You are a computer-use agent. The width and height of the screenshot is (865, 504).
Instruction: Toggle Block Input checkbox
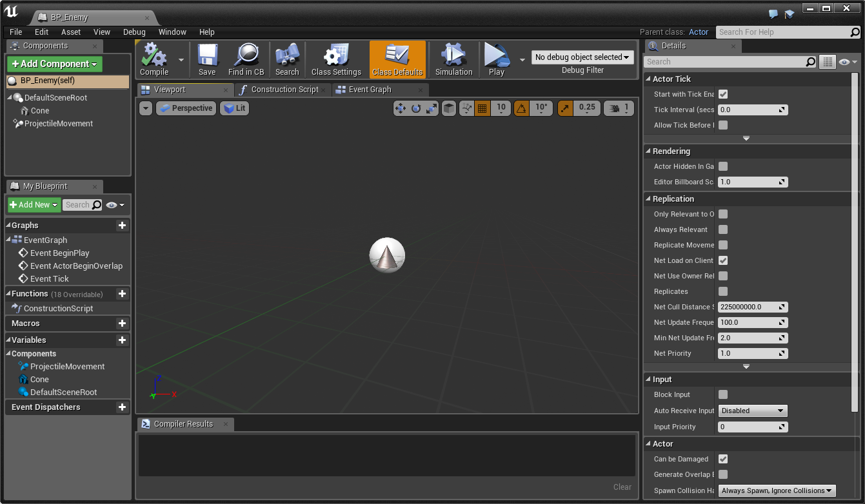click(723, 394)
